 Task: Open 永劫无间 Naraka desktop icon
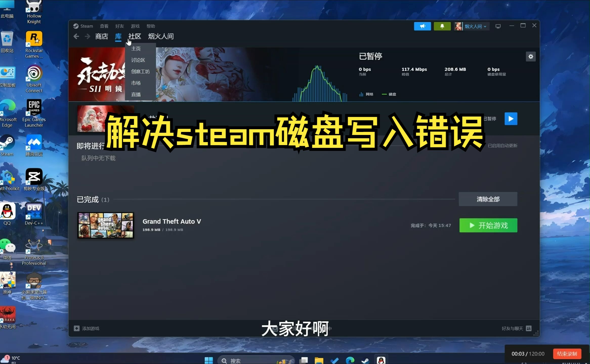pyautogui.click(x=8, y=317)
